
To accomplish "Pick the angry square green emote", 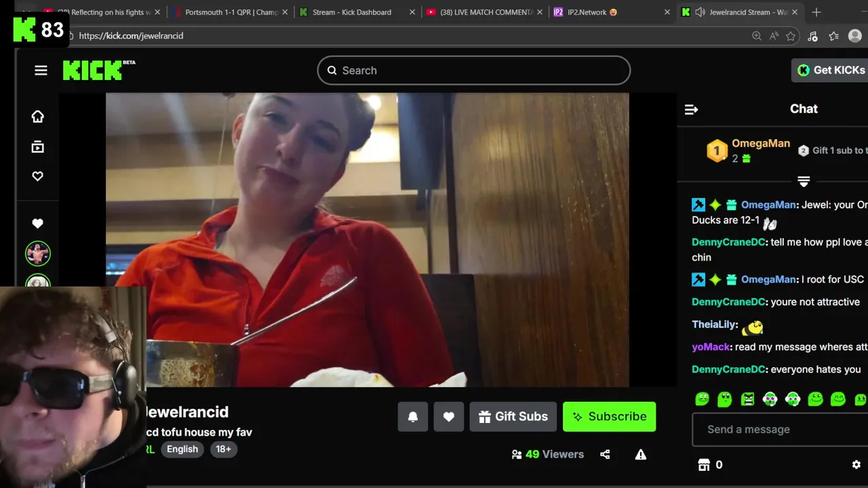I will click(x=747, y=399).
